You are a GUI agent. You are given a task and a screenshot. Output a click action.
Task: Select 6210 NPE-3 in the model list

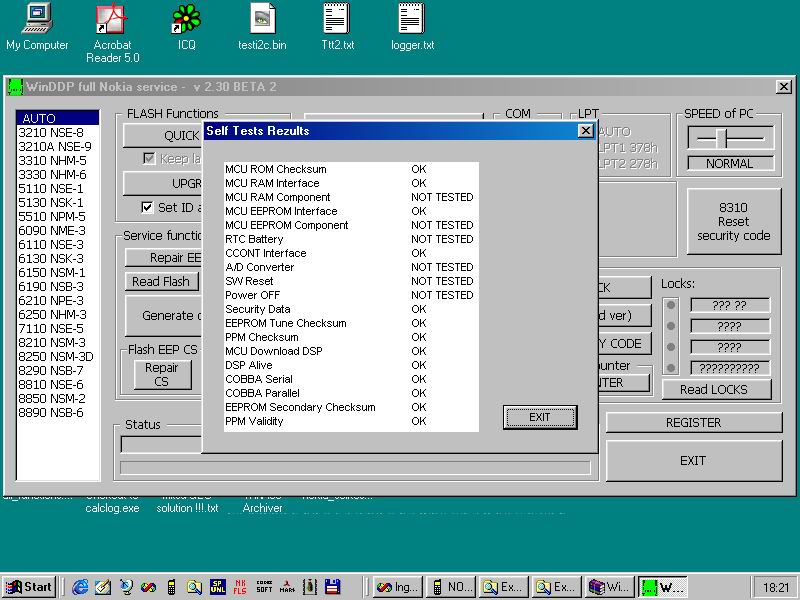click(x=58, y=301)
